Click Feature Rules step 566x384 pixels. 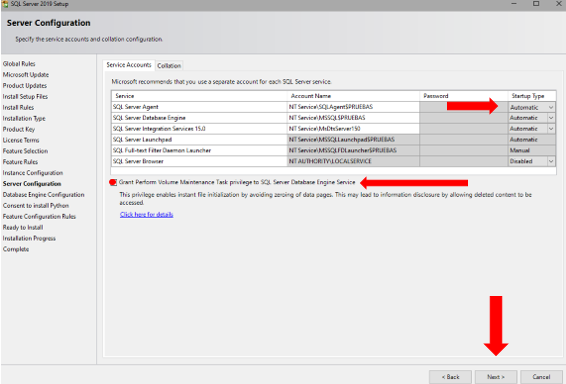coord(20,162)
